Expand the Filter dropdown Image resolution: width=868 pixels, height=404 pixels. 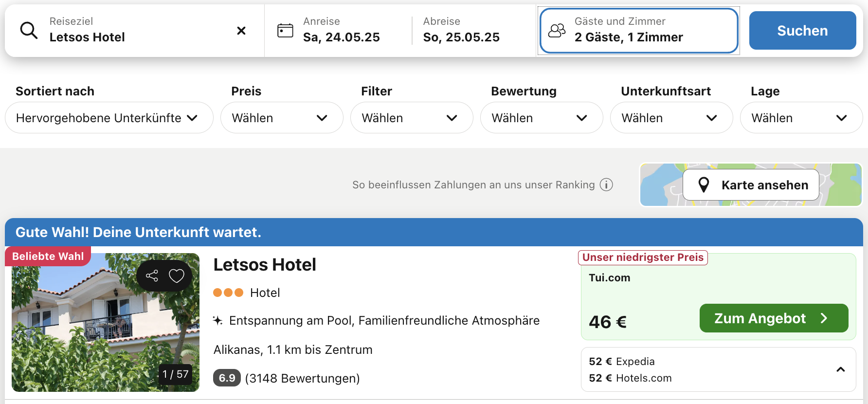point(412,118)
